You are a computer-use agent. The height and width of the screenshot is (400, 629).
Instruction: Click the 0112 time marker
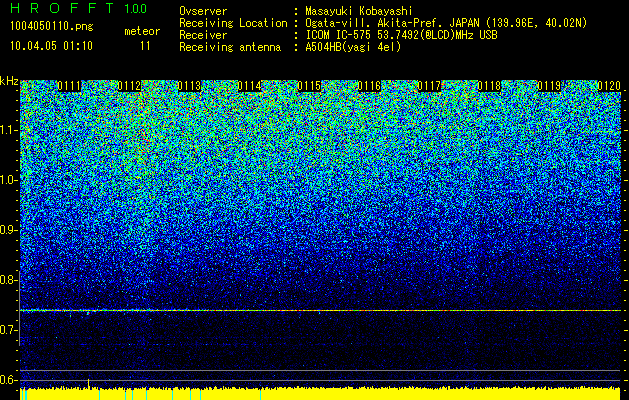130,86
